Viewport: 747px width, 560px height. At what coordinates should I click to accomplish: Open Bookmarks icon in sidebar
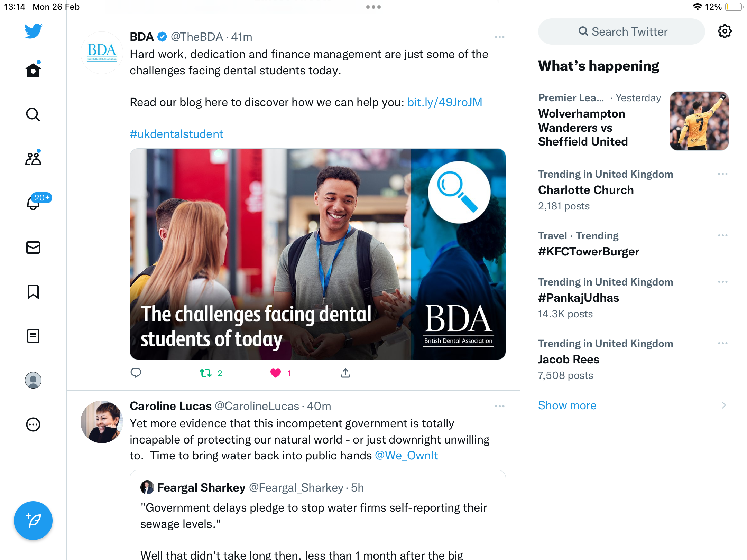[33, 292]
